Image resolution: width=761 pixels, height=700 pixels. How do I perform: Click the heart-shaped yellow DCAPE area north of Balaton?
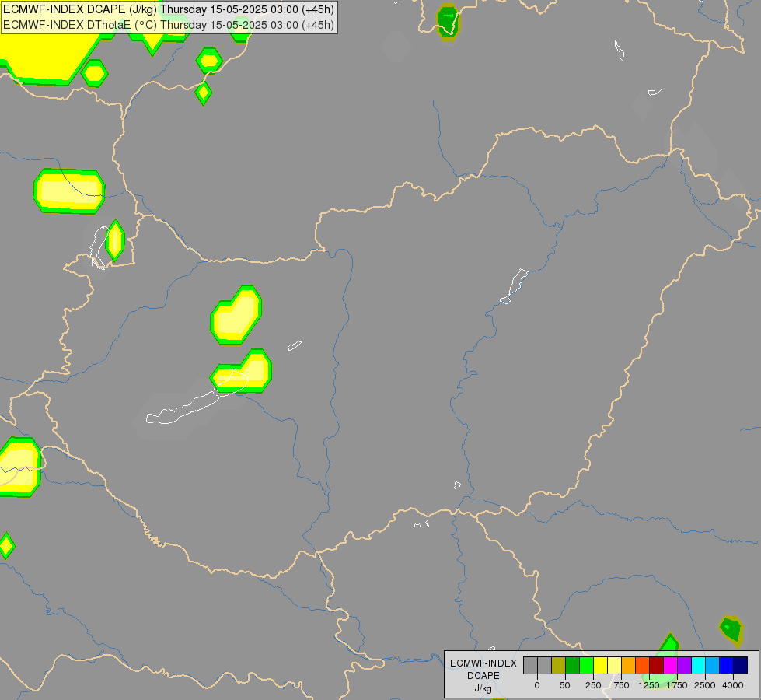[236, 316]
